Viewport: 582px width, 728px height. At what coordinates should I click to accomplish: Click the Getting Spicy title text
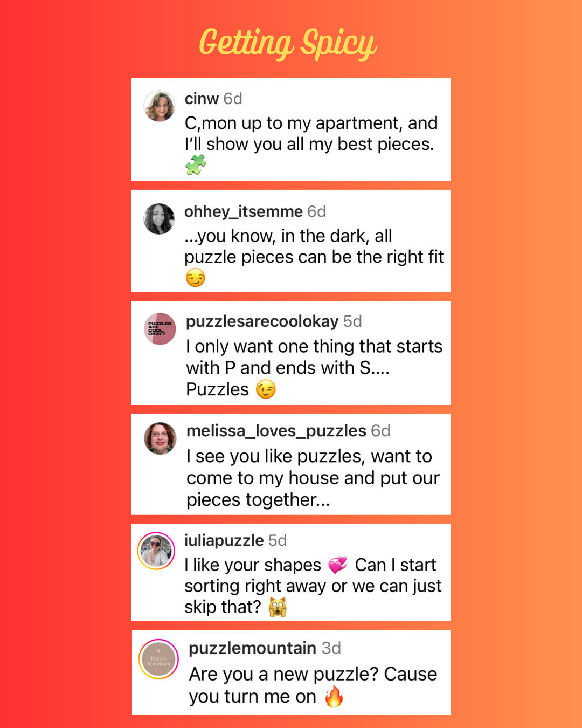[x=288, y=43]
